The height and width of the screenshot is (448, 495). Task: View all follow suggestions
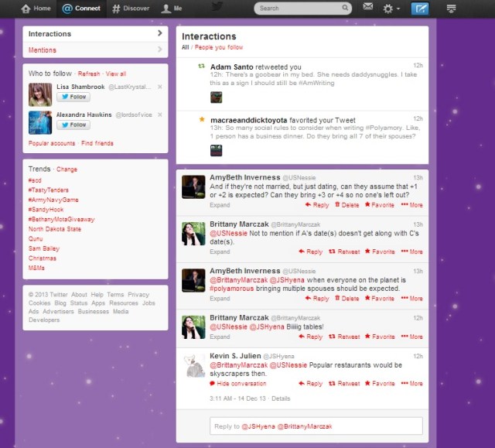click(x=116, y=74)
